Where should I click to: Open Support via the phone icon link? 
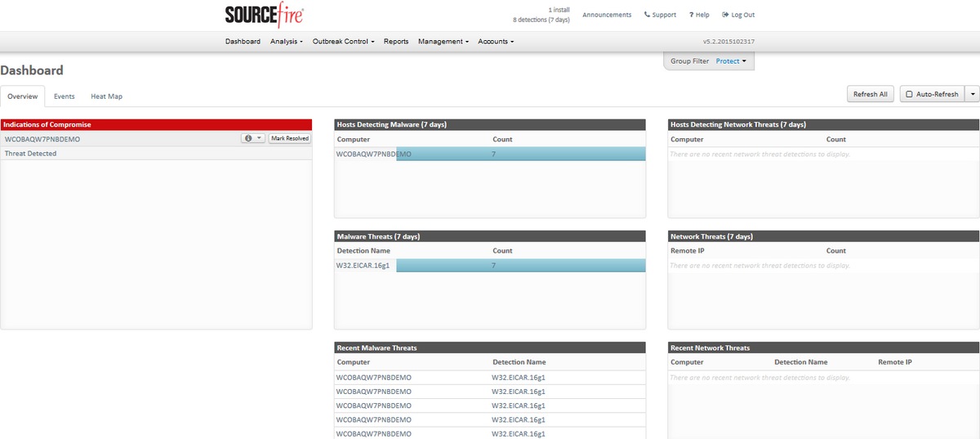click(x=660, y=15)
